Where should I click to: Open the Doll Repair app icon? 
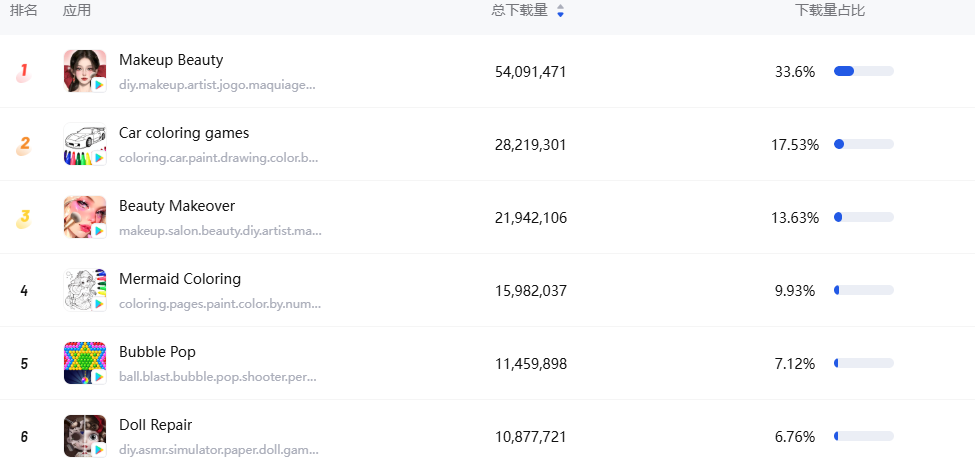tap(84, 436)
